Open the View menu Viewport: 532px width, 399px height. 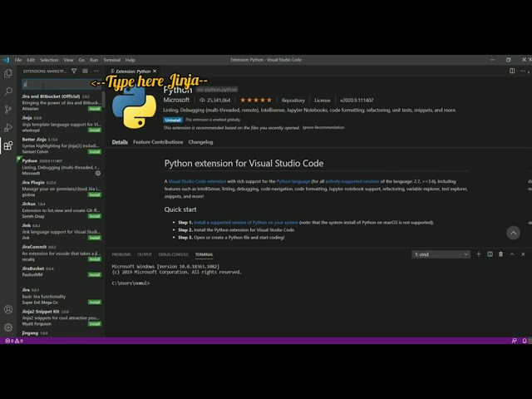coord(68,60)
